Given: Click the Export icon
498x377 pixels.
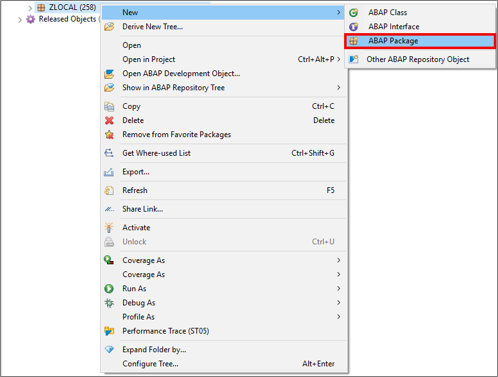Looking at the screenshot, I should coord(109,172).
